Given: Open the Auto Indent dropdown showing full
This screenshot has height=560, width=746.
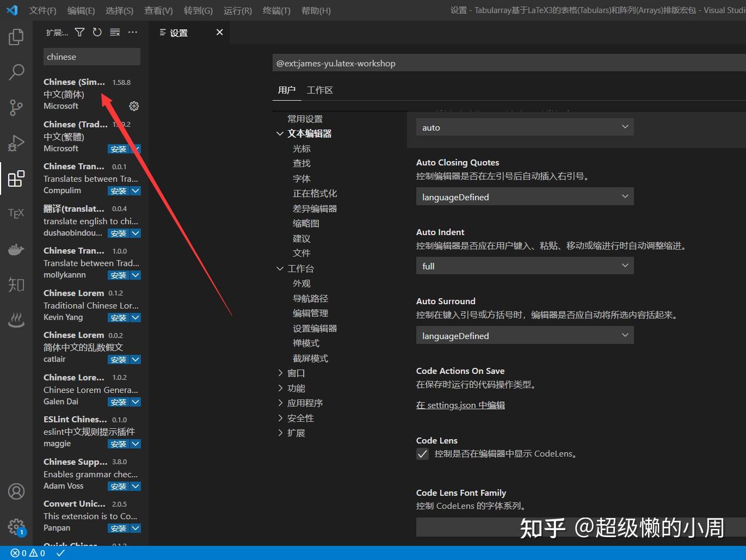Looking at the screenshot, I should coord(524,266).
